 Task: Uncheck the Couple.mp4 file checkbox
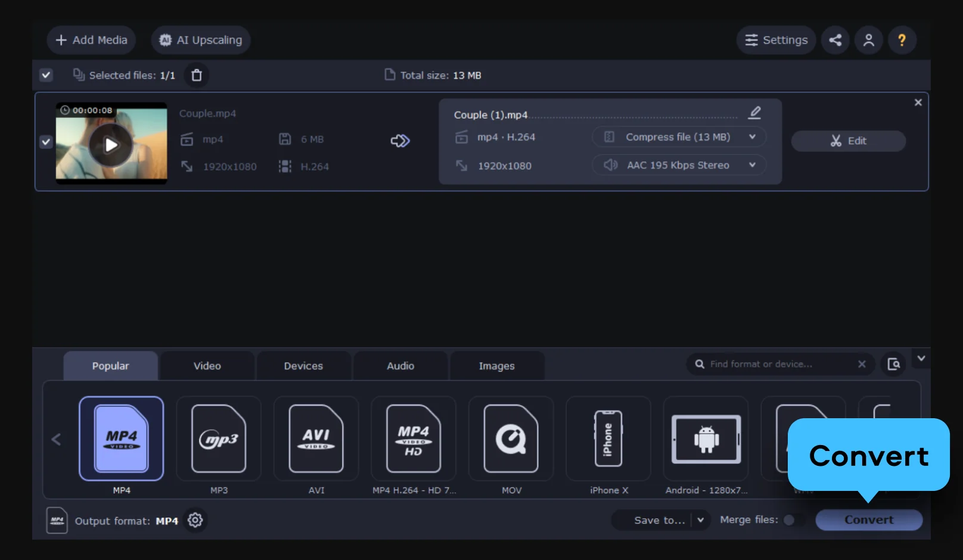(46, 142)
